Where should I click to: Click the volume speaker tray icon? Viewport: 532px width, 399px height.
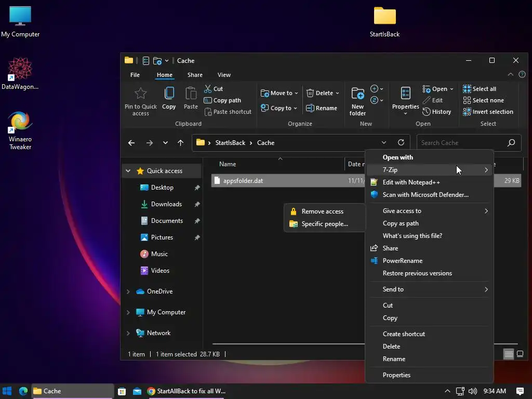coord(473,391)
